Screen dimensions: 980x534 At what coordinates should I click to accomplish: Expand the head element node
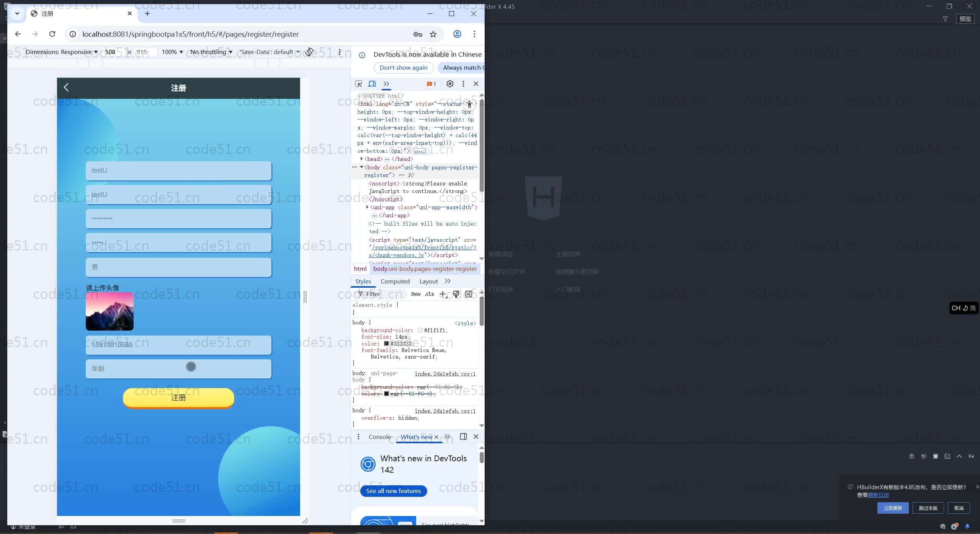(361, 159)
